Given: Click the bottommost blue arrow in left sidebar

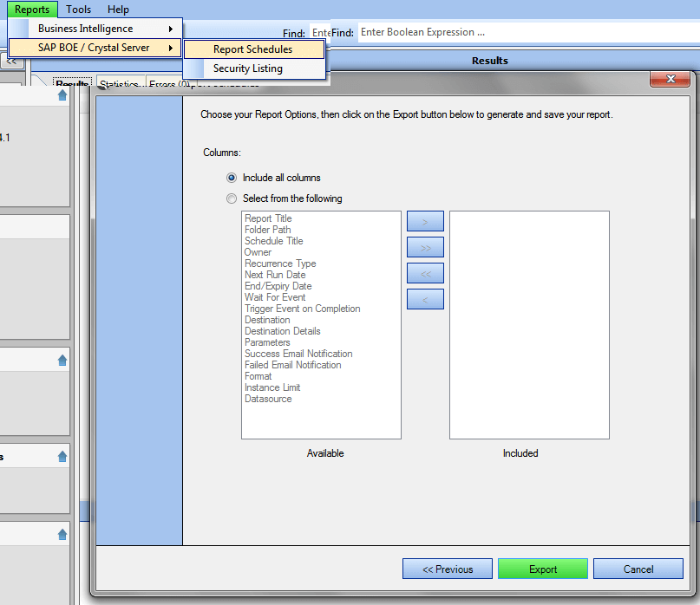Looking at the screenshot, I should (62, 535).
